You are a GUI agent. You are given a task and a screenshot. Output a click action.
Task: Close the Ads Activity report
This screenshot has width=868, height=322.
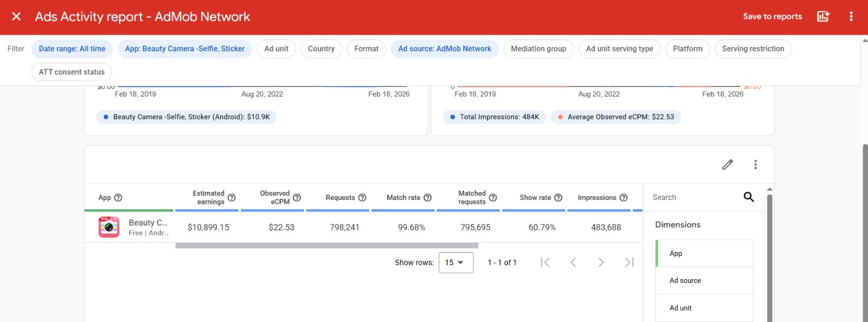coord(16,17)
